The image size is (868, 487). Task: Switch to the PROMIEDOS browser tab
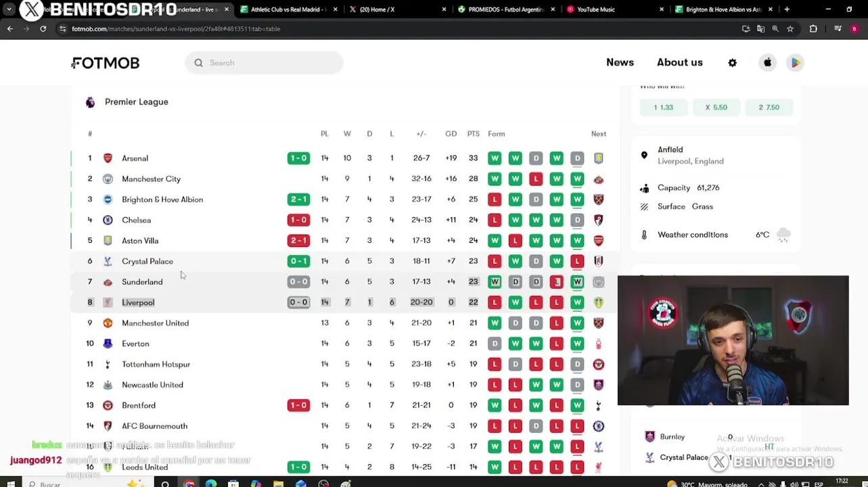[505, 9]
